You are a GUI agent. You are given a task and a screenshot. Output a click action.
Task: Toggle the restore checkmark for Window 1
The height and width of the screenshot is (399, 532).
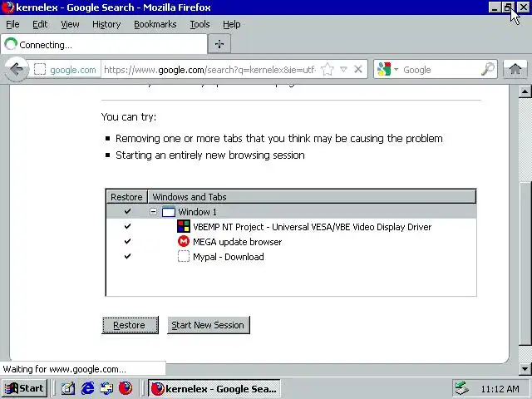(x=127, y=211)
